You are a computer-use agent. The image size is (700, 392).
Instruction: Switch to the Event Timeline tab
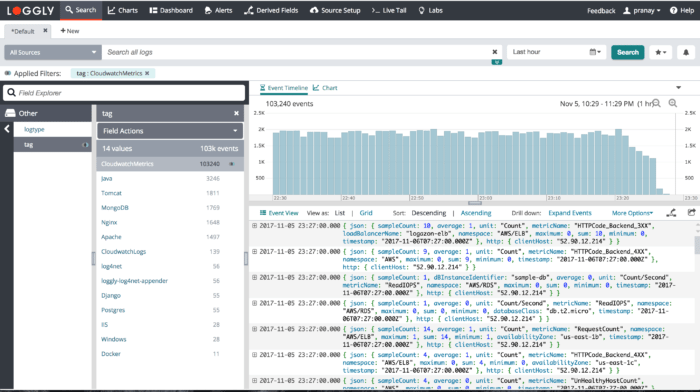[284, 88]
